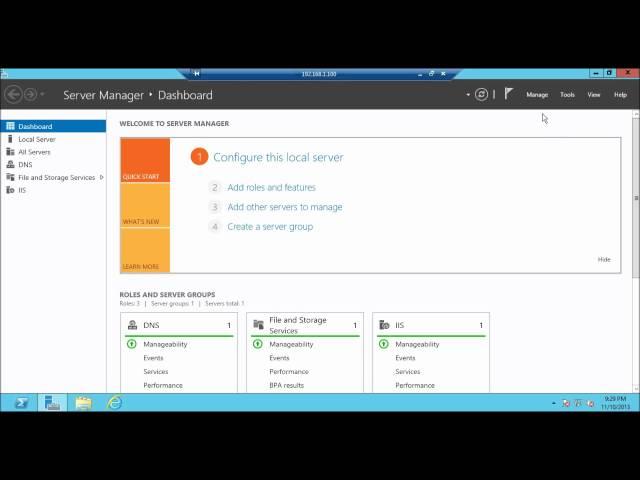This screenshot has width=640, height=480.
Task: Click the forward navigation arrow
Action: pyautogui.click(x=30, y=95)
